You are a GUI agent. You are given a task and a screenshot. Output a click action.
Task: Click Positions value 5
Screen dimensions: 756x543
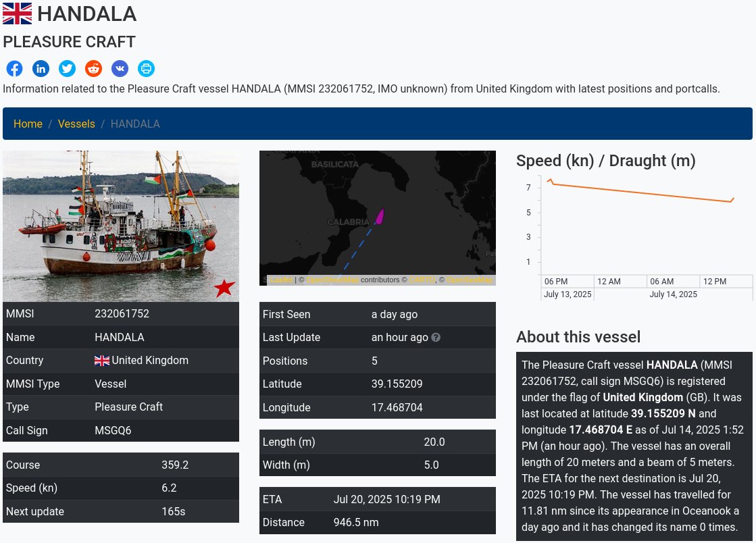tap(375, 361)
